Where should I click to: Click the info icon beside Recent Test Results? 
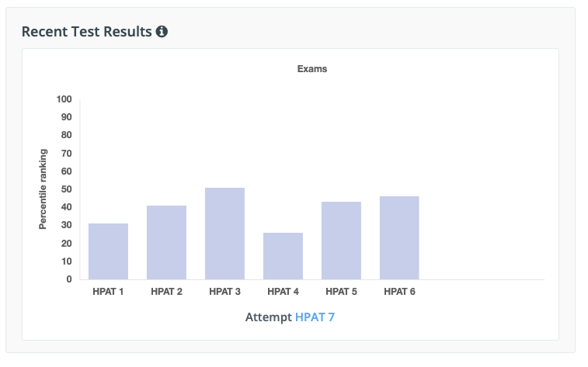click(162, 32)
